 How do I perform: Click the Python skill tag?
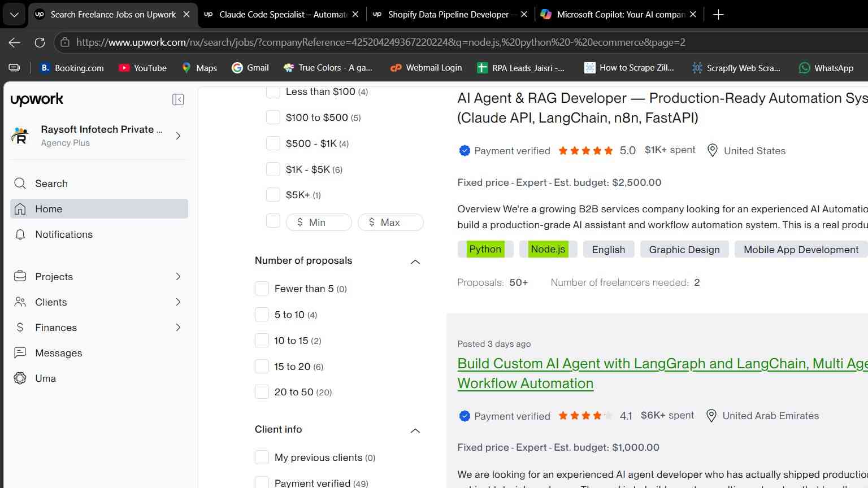485,249
